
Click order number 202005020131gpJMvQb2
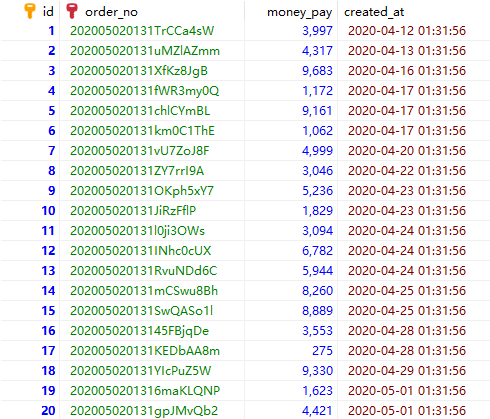pyautogui.click(x=144, y=411)
